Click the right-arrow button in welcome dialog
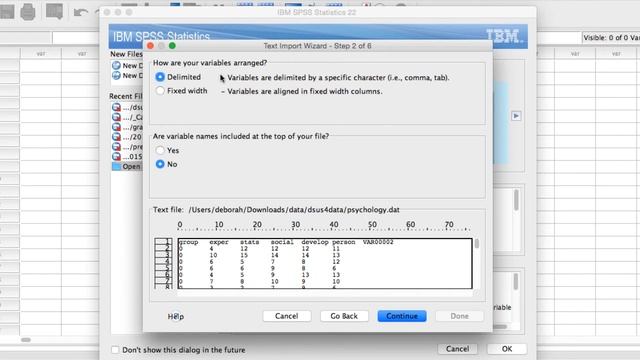 pos(516,116)
